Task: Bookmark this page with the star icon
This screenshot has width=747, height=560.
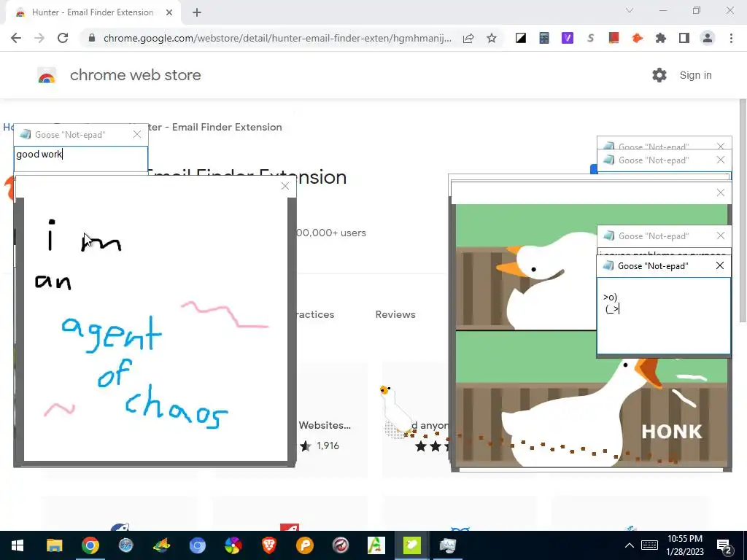Action: click(x=492, y=38)
